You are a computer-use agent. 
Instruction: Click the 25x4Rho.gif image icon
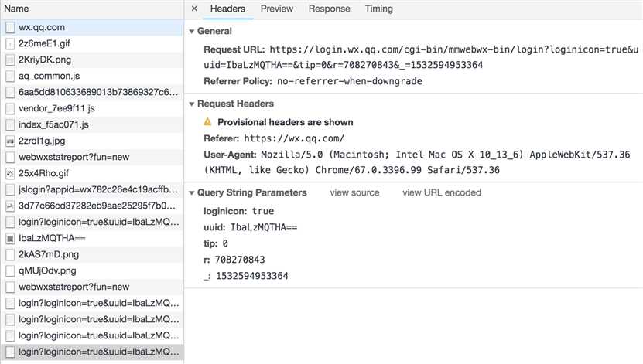(x=10, y=174)
